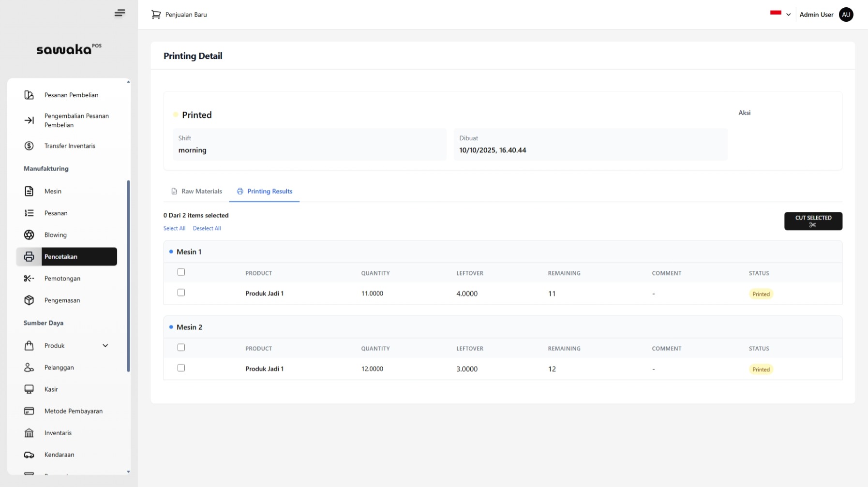The width and height of the screenshot is (868, 487).
Task: Open the Pemotongan scissors icon
Action: (29, 279)
